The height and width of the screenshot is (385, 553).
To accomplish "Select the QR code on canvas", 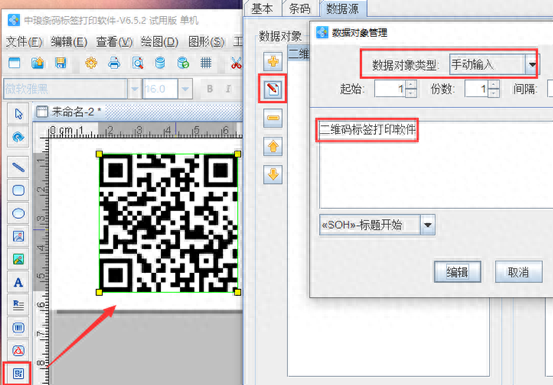I will [168, 223].
